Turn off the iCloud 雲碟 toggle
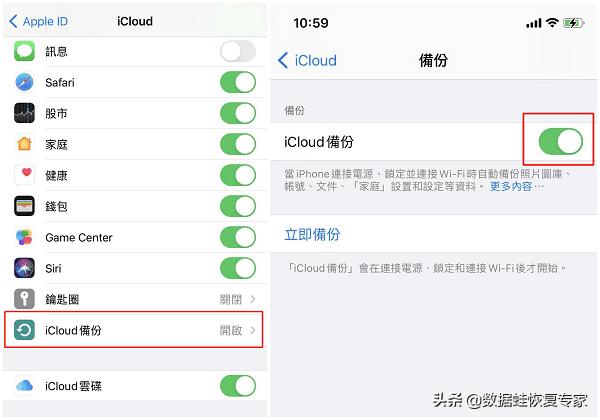Viewport: 600px width, 420px height. 238,386
